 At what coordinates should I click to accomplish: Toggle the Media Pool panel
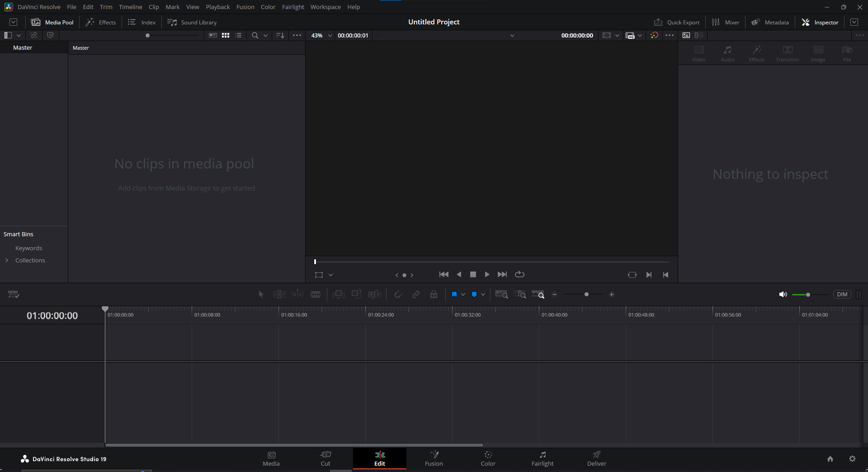[52, 22]
